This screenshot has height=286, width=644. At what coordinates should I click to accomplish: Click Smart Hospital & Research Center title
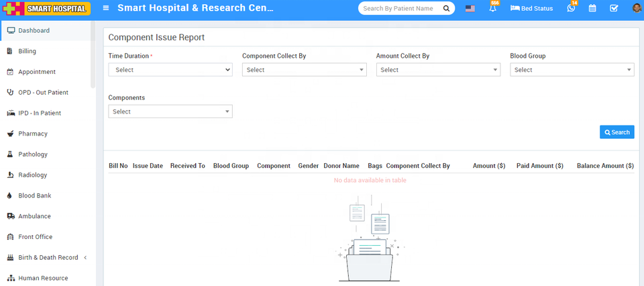tap(195, 8)
